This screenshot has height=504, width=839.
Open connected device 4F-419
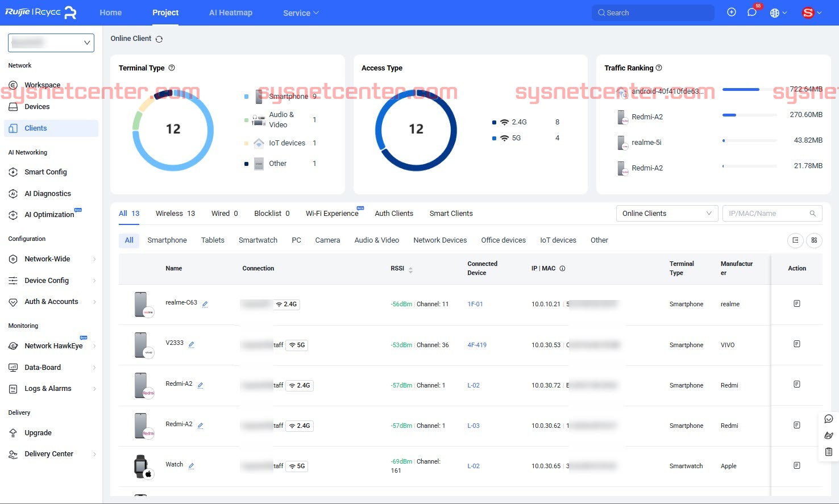(x=477, y=345)
